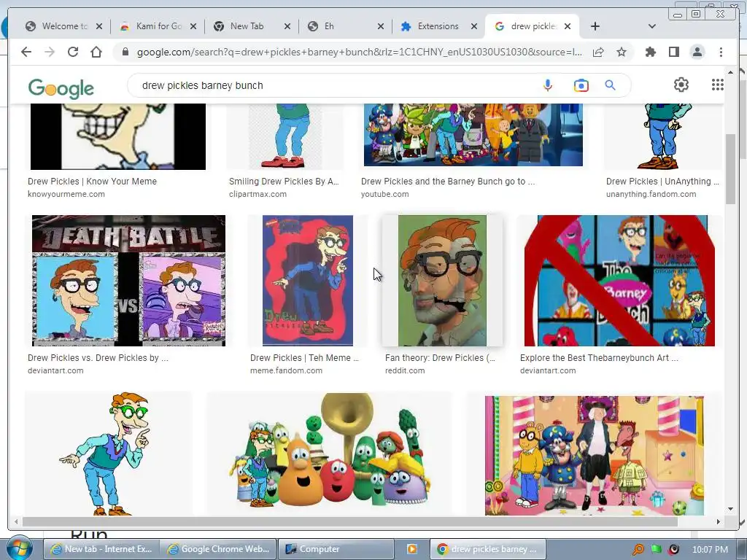Viewport: 747px width, 560px height.
Task: Switch to the Welcome tab
Action: pyautogui.click(x=64, y=26)
